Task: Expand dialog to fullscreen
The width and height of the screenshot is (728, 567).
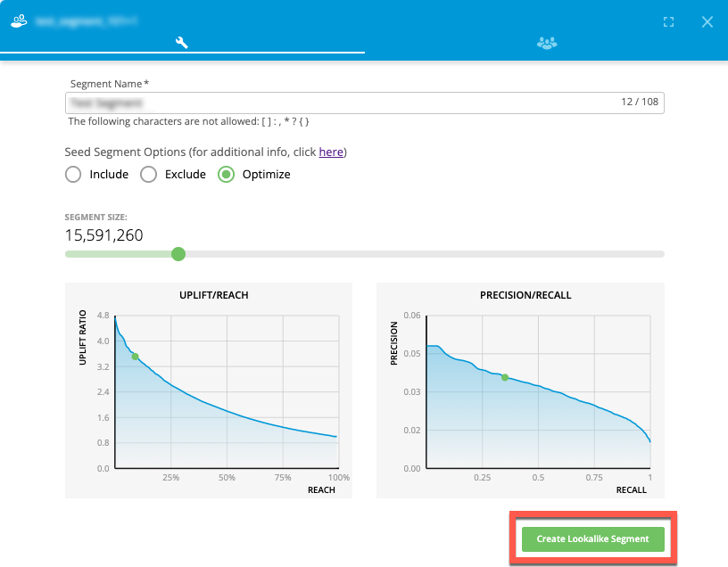Action: click(668, 21)
